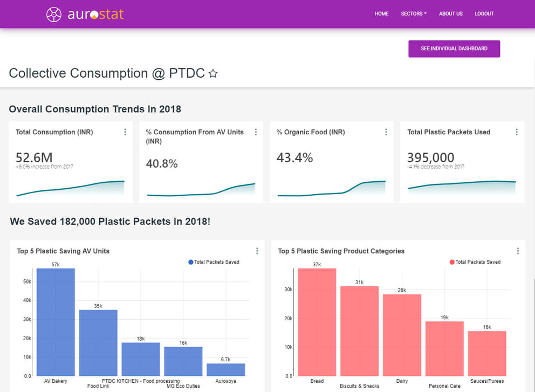Select the Food Link bar at 35k

pos(98,342)
